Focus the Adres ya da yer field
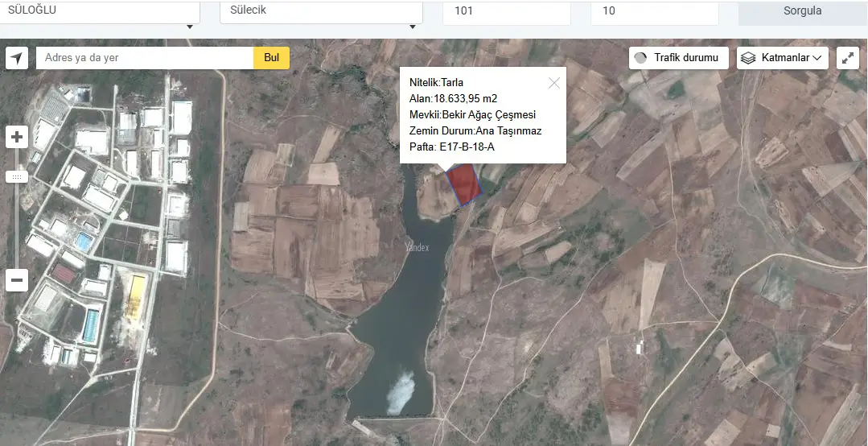 point(145,58)
